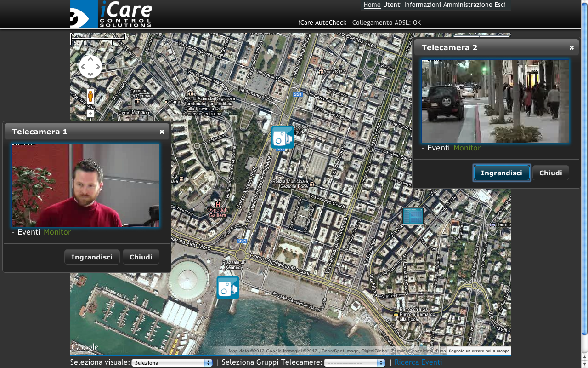
Task: Click Chiudi in the Telecamera 2 dialog
Action: click(551, 173)
